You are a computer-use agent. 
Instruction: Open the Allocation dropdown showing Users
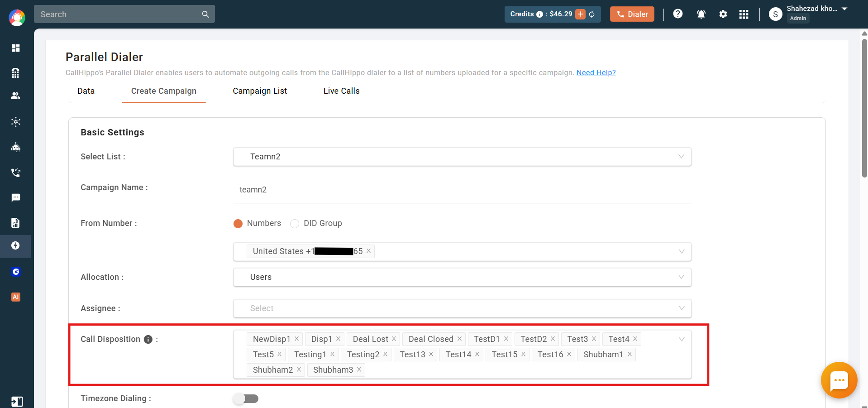click(462, 277)
